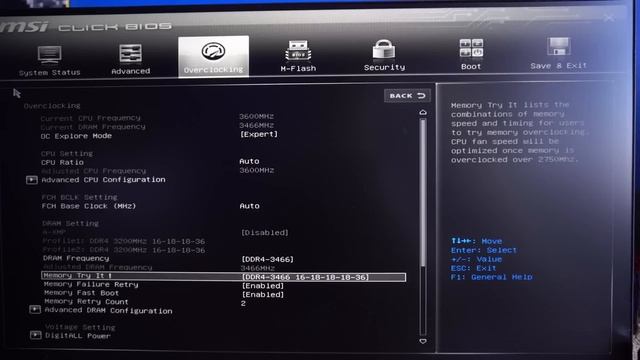The image size is (640, 360).
Task: Click the vertical scrollbar track of settings list
Action: (x=423, y=227)
